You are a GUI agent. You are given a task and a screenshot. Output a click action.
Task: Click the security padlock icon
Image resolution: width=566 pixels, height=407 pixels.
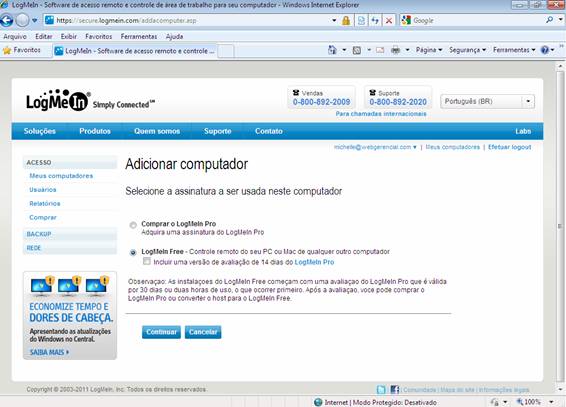coord(346,21)
